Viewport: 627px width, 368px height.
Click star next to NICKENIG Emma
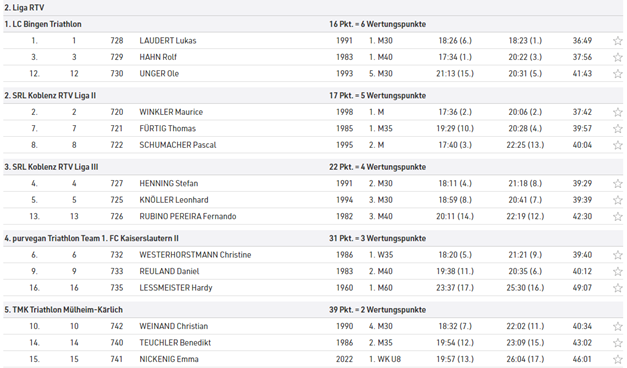pos(617,359)
